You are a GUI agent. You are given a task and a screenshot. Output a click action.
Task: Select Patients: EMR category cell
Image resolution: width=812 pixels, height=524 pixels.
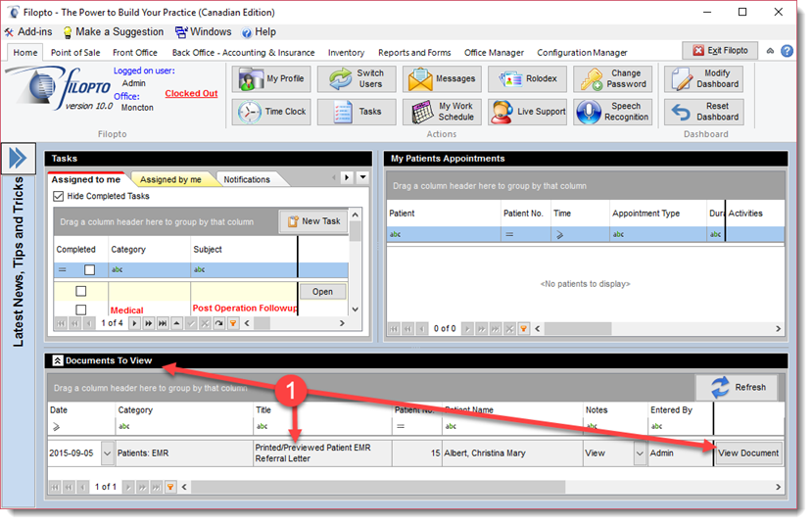[x=184, y=453]
